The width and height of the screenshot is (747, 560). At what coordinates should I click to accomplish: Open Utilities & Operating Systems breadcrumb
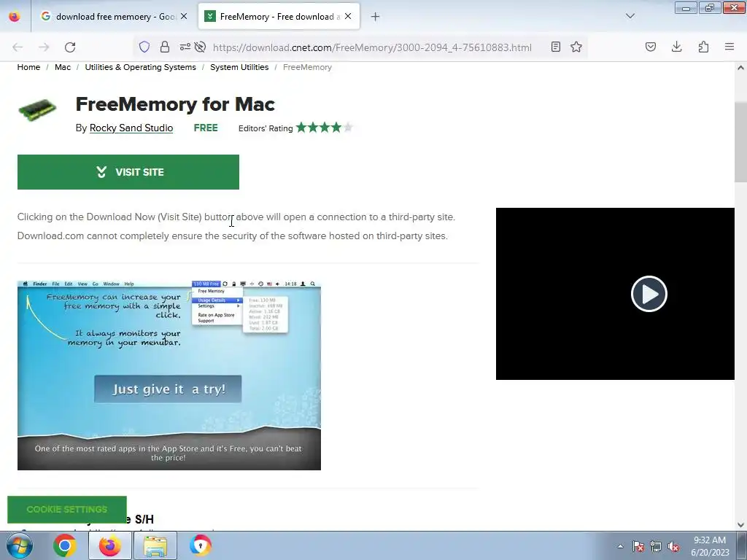click(141, 67)
